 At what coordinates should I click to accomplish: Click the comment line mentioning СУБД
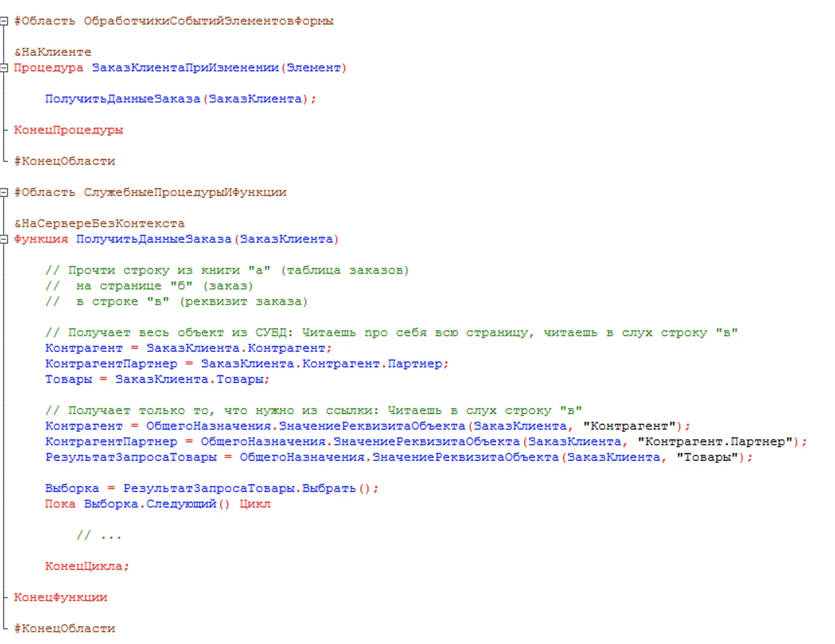coord(391,333)
